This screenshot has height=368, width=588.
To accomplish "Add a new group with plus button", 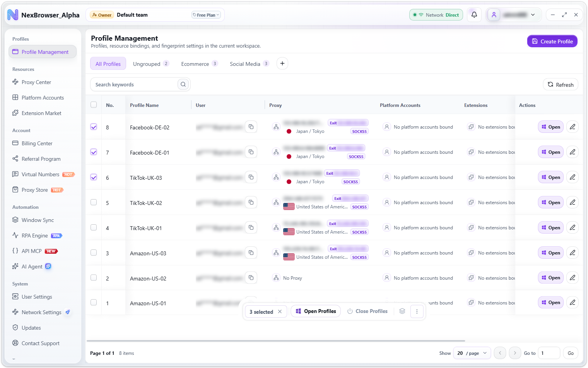I will pyautogui.click(x=282, y=64).
